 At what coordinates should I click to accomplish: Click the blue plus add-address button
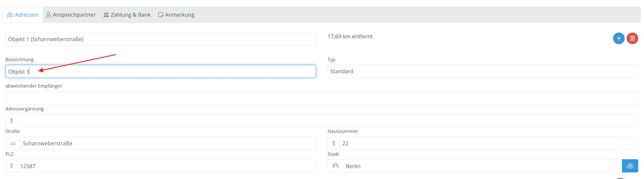click(619, 38)
